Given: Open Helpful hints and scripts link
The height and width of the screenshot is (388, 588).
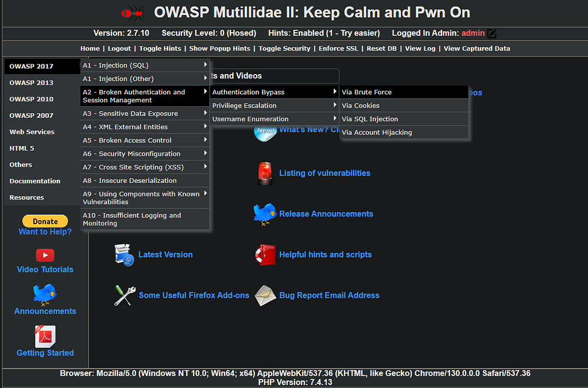Looking at the screenshot, I should tap(326, 255).
